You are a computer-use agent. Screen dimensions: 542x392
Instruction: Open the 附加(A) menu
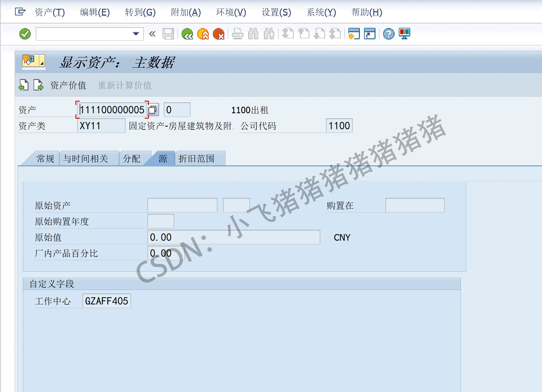[x=186, y=12]
